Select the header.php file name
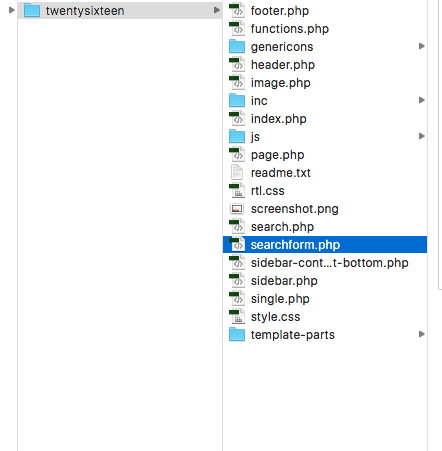The image size is (442, 451). click(x=283, y=65)
